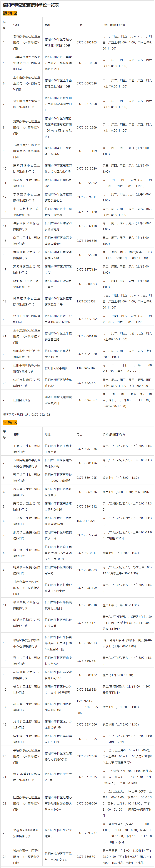
Task: Click mobile number 15716576957
Action: pyautogui.click(x=86, y=302)
